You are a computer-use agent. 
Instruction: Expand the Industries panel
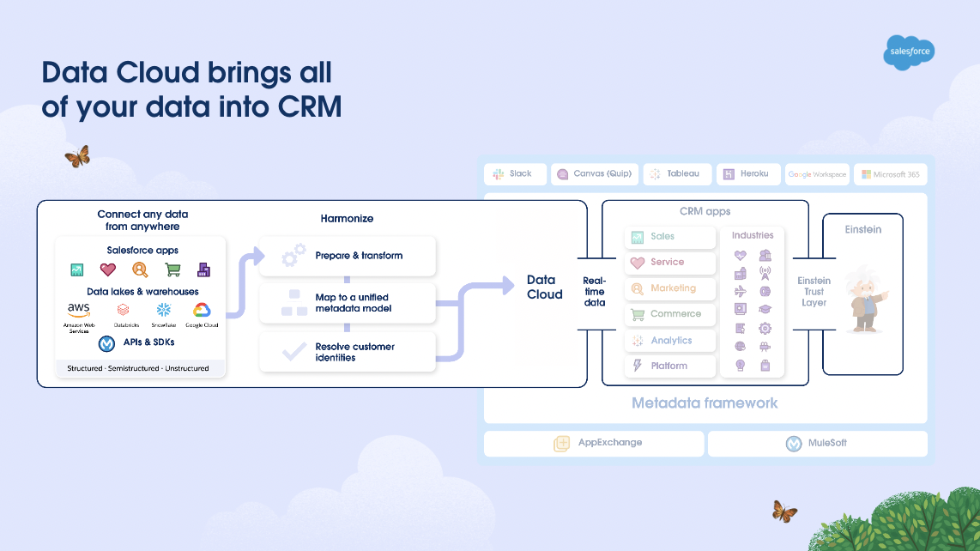(x=751, y=234)
